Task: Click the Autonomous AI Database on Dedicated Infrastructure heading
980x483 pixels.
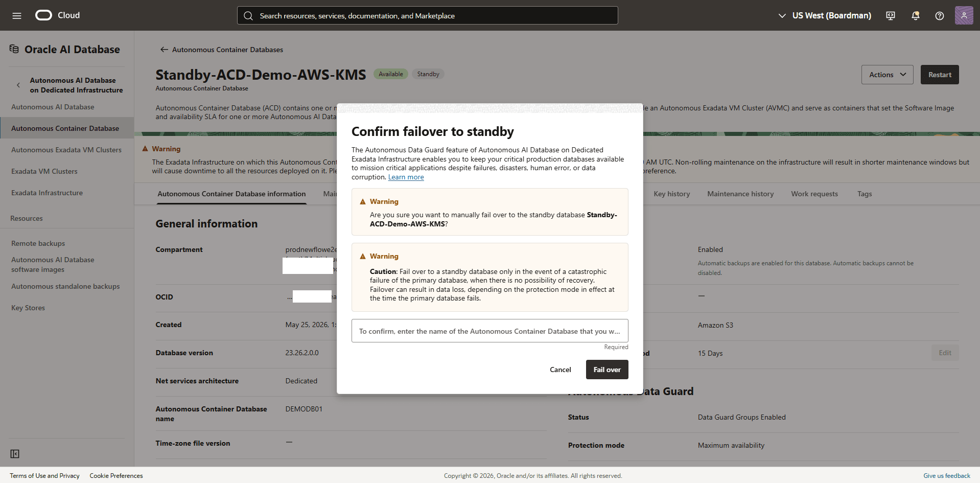Action: [x=76, y=85]
